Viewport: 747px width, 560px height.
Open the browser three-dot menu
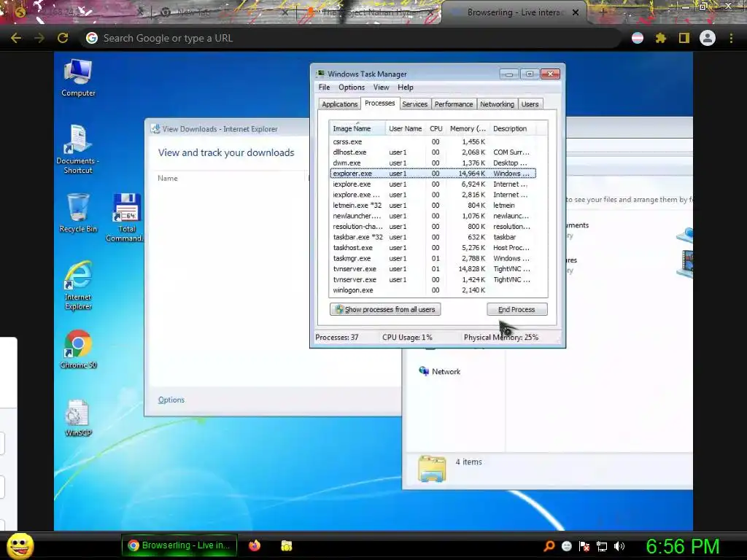pos(731,38)
